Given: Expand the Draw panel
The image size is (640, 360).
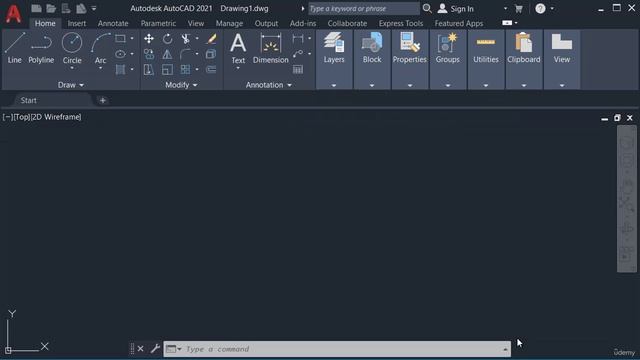Looking at the screenshot, I should (71, 85).
